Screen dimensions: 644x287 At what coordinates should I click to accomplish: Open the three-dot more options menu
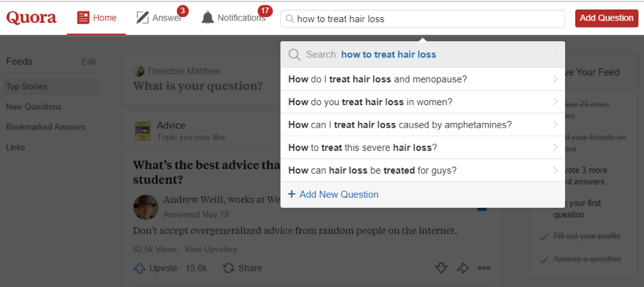click(484, 268)
